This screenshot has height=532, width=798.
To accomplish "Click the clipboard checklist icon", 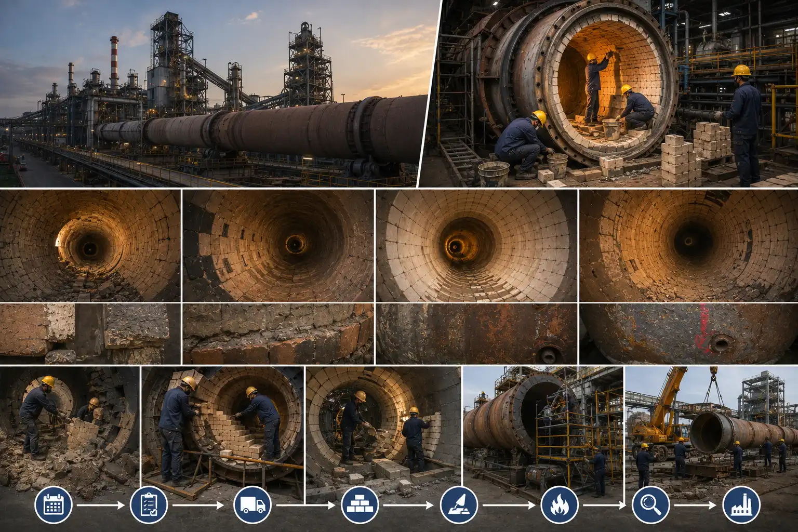I will click(x=149, y=505).
